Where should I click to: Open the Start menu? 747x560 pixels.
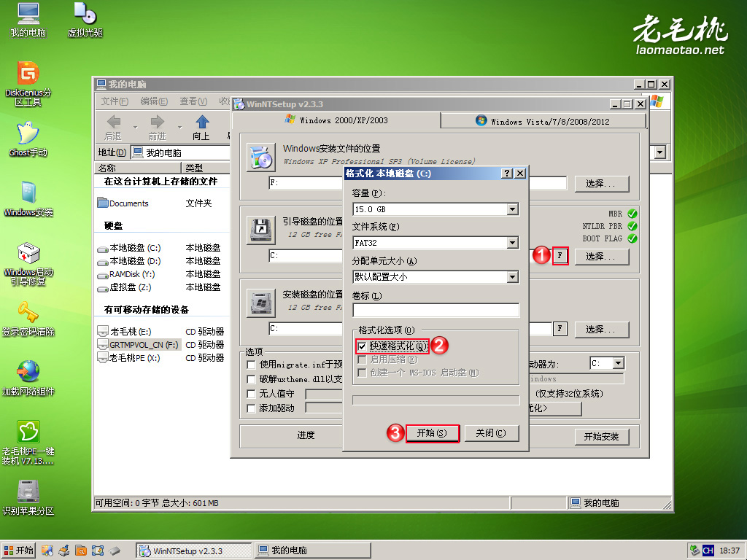[18, 551]
